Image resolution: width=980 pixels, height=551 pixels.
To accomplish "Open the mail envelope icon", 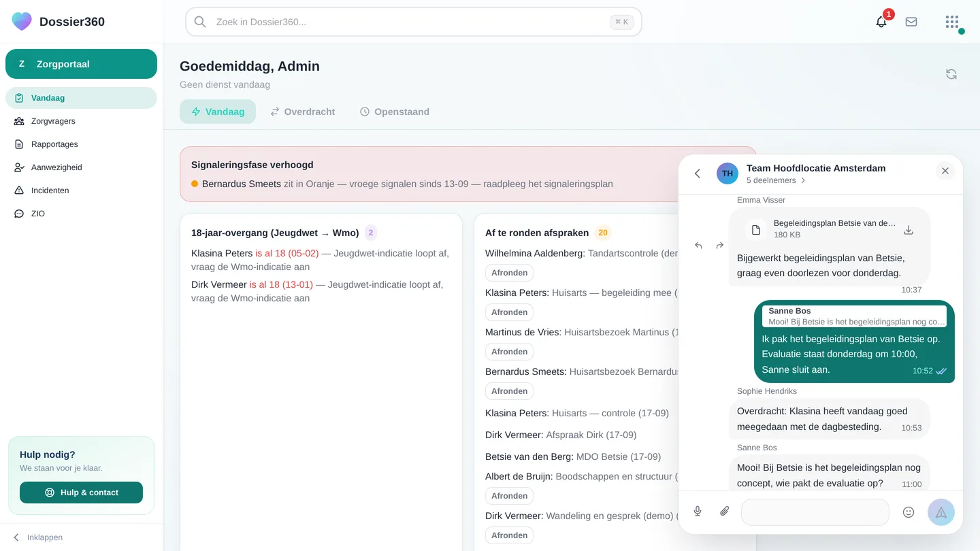I will pos(911,22).
